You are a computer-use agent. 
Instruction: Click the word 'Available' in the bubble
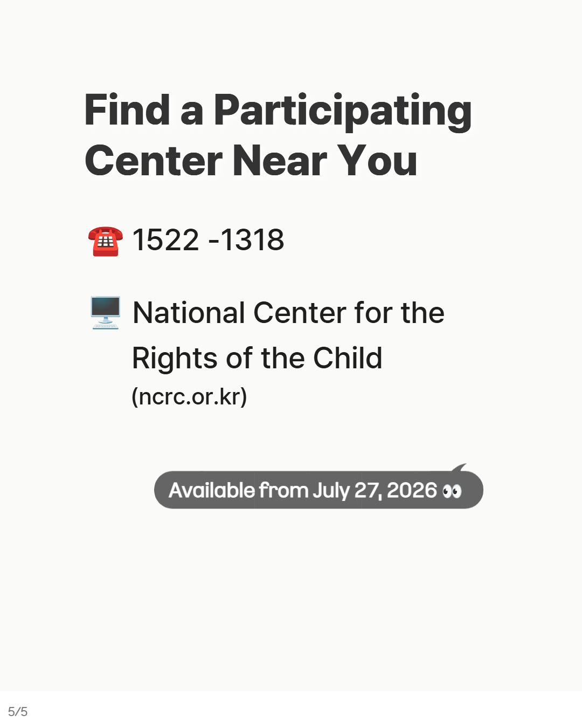click(x=212, y=490)
